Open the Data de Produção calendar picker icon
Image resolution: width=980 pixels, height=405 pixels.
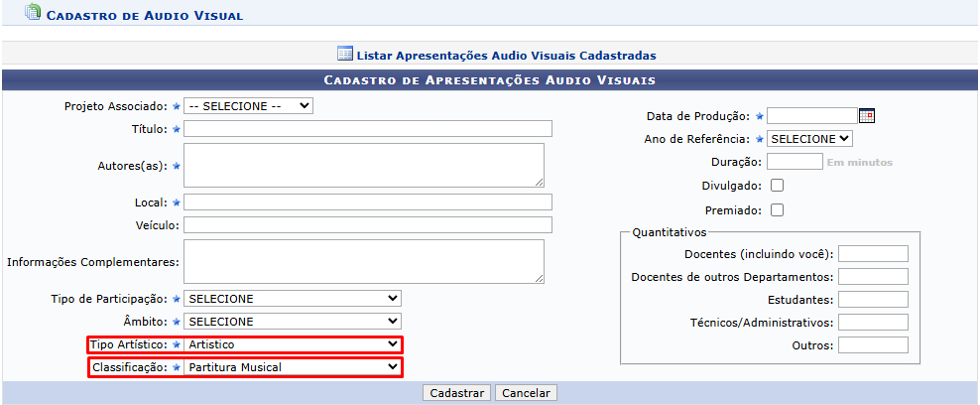866,115
